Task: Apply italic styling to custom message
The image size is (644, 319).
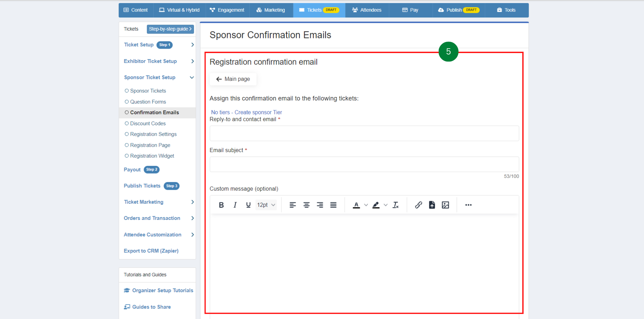Action: pyautogui.click(x=235, y=205)
